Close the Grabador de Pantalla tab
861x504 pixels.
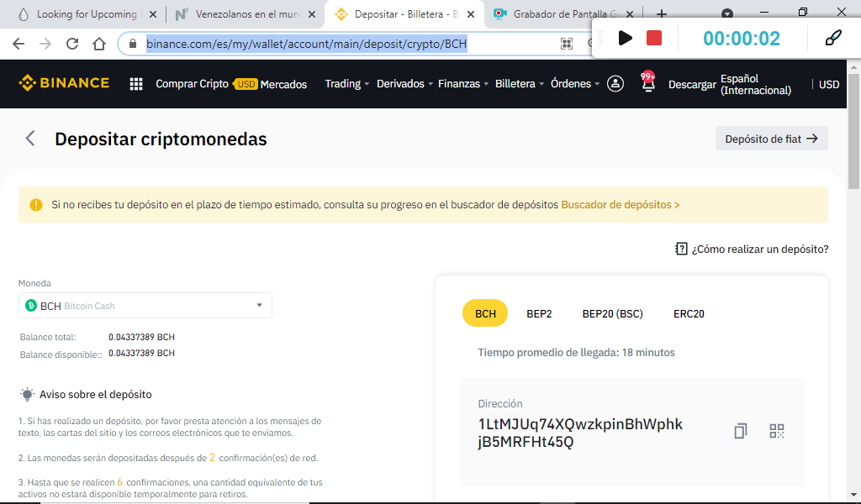[x=630, y=14]
